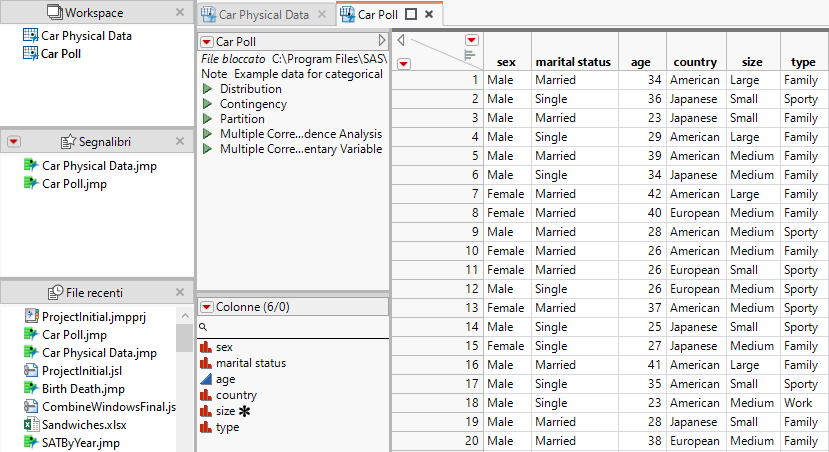Screen dimensions: 829x452
Task: Run the Contingency script
Action: 208,104
